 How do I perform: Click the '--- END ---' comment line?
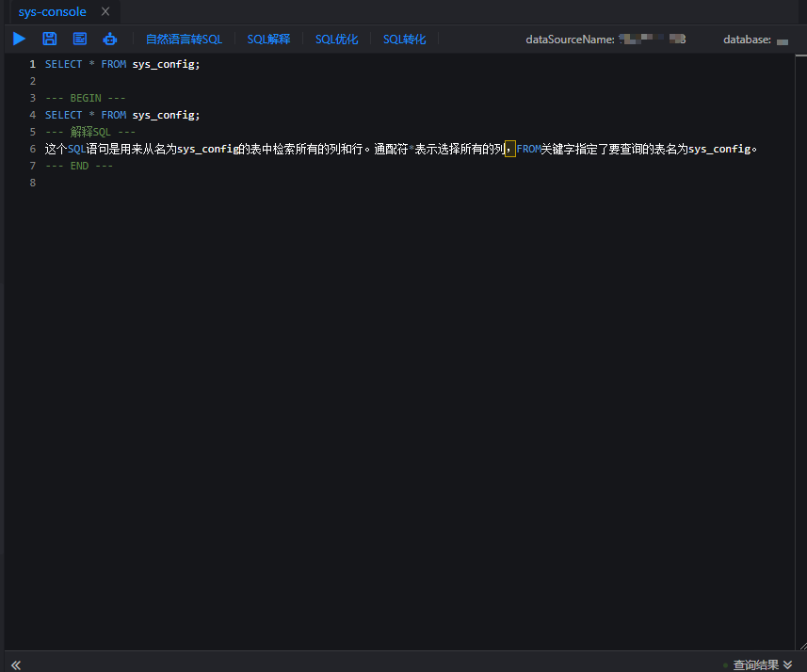click(x=79, y=166)
